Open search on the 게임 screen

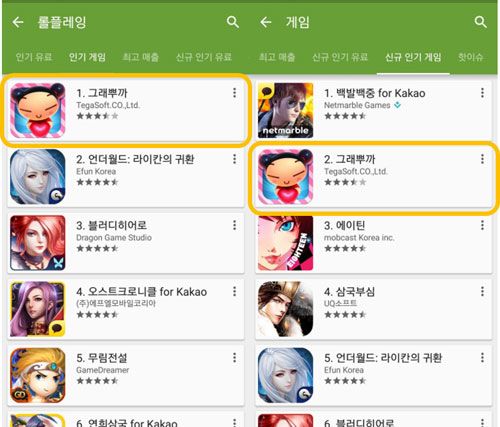480,22
